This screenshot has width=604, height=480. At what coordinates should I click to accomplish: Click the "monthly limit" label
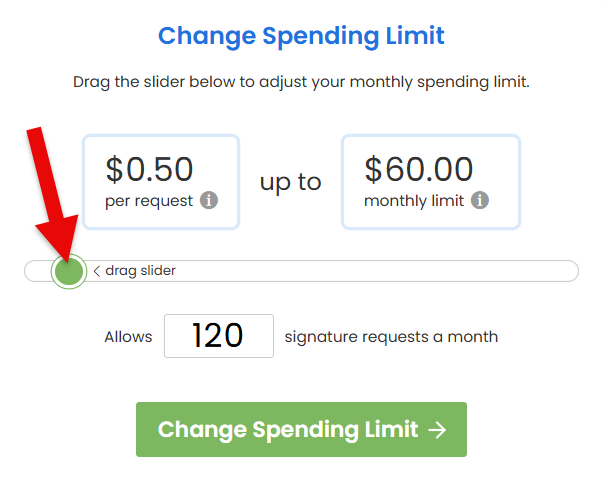coord(414,201)
